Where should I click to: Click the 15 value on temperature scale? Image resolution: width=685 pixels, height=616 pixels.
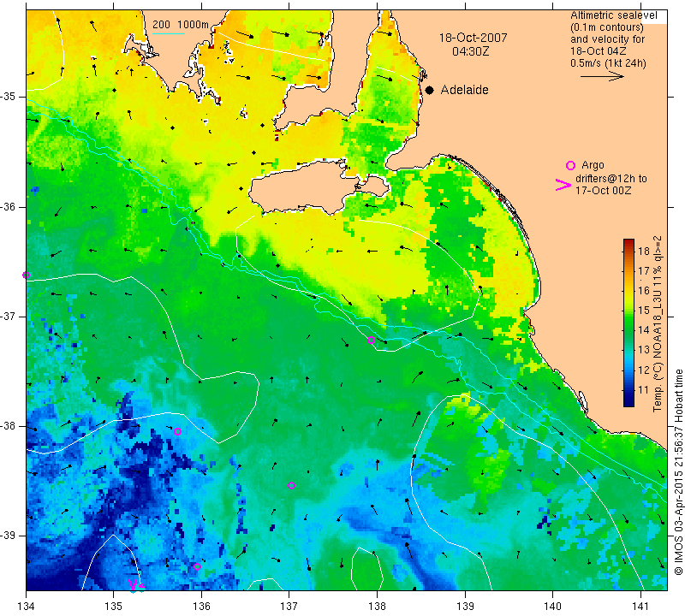(x=644, y=311)
